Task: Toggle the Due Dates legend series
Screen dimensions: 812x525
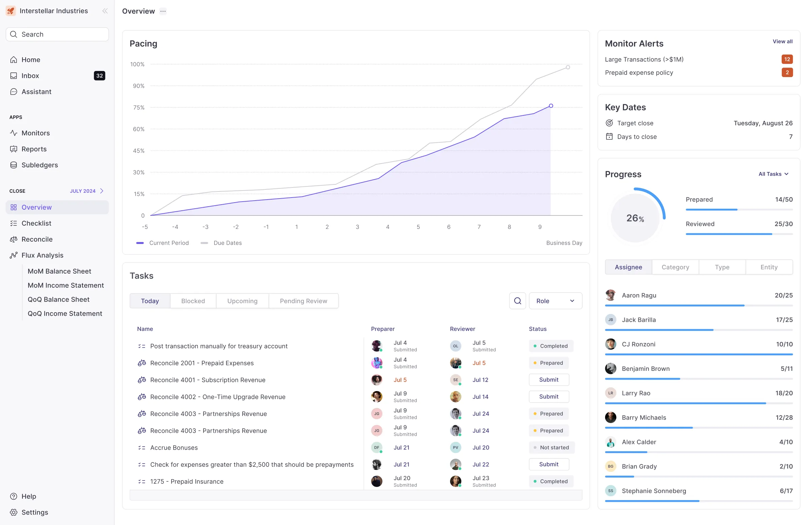Action: tap(221, 243)
